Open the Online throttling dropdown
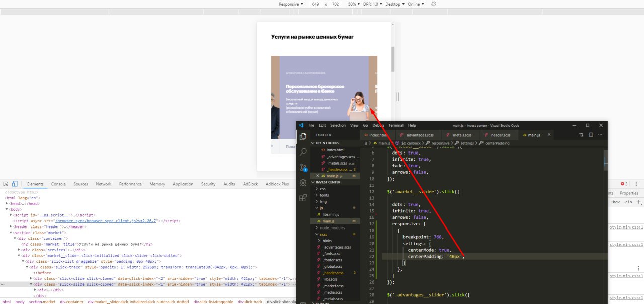644x304 pixels. click(x=416, y=4)
